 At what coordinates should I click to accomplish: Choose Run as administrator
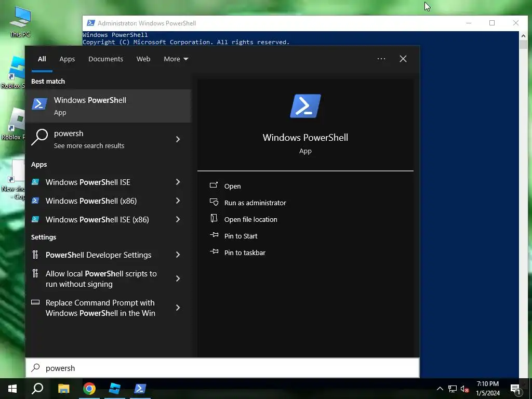tap(255, 203)
